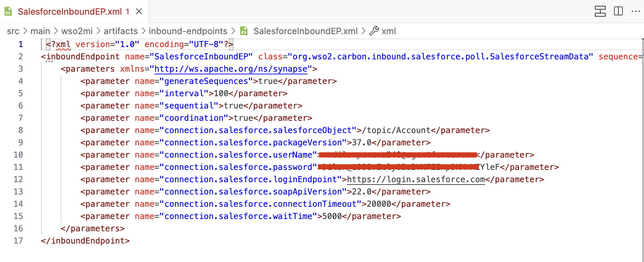644x262 pixels.
Task: Split the editor to the right
Action: (618, 11)
